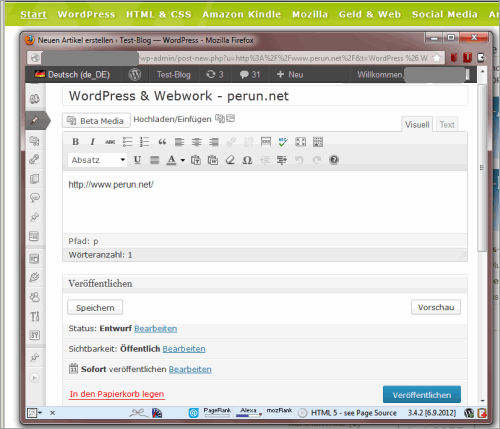The width and height of the screenshot is (500, 429).
Task: Open the Absatz format dropdown
Action: point(97,160)
